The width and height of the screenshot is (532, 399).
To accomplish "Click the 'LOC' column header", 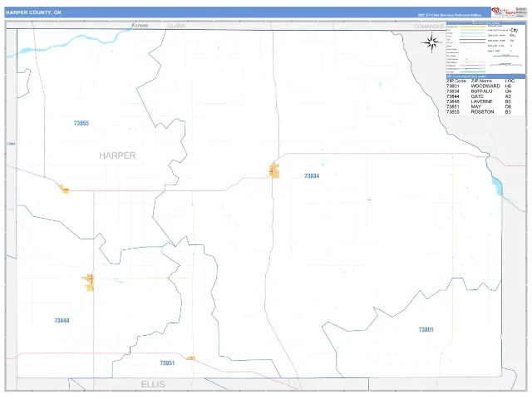I will [510, 81].
